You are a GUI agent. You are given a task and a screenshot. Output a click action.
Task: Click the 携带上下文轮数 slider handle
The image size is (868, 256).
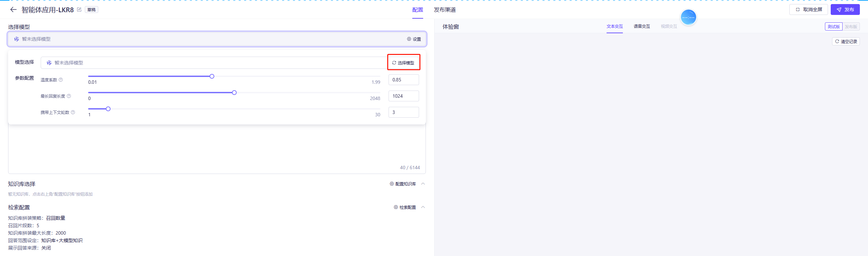[108, 109]
